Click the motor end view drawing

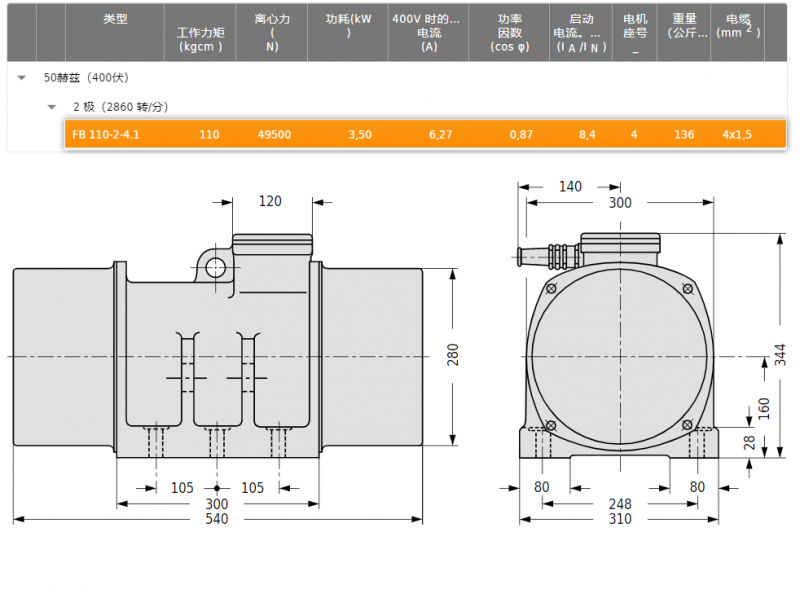619,347
